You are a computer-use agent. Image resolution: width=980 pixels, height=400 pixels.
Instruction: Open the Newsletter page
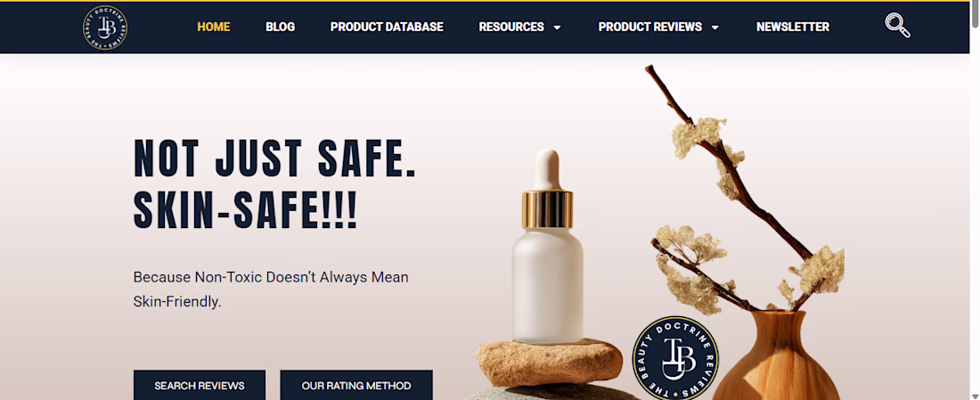point(793,27)
